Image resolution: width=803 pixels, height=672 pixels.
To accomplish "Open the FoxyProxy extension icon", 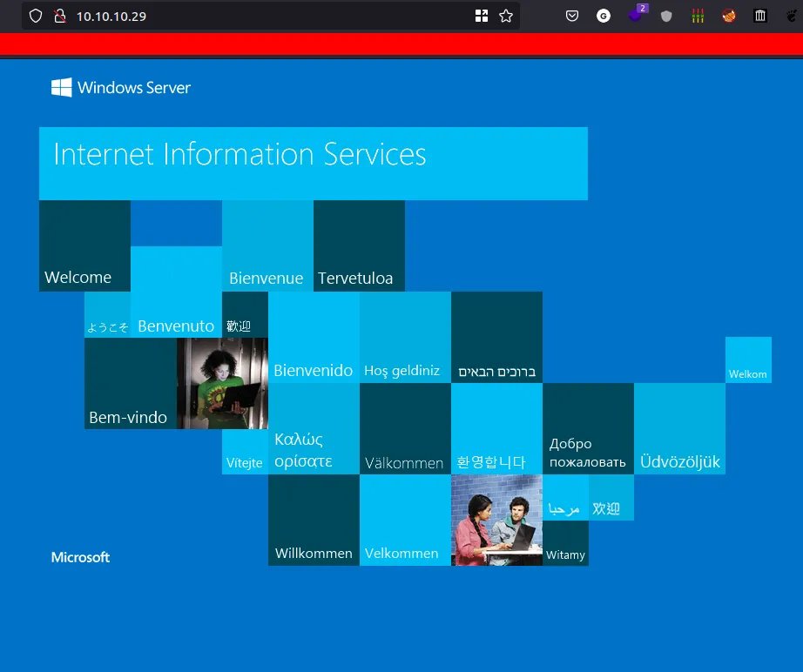I will 728,16.
